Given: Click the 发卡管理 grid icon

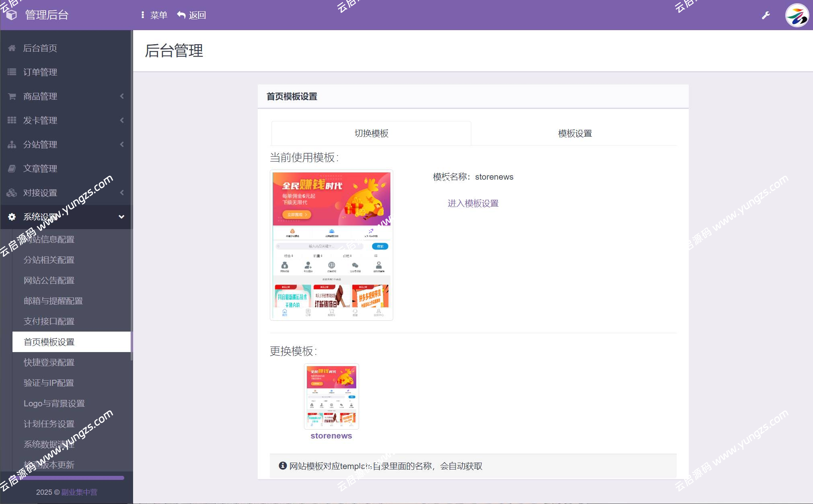Looking at the screenshot, I should 12,120.
